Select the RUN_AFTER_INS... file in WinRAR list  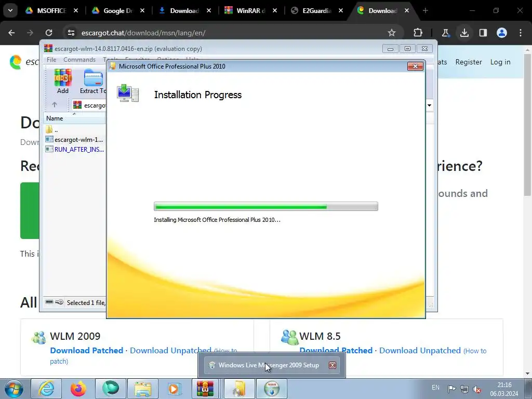coord(75,149)
